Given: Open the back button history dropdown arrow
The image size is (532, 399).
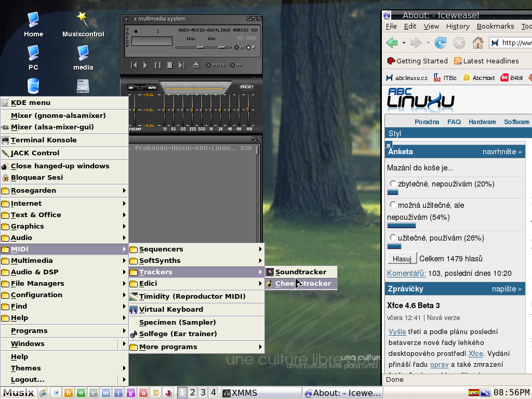Looking at the screenshot, I should [x=404, y=43].
